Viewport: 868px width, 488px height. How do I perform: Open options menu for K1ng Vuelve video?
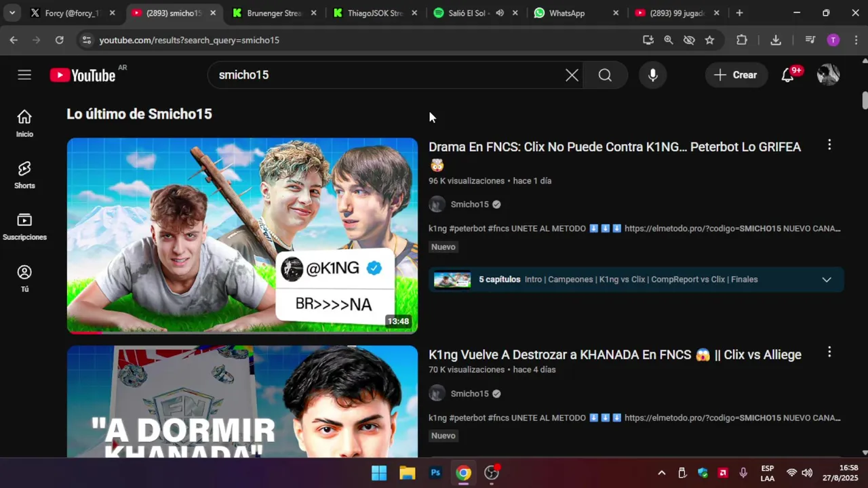tap(829, 352)
